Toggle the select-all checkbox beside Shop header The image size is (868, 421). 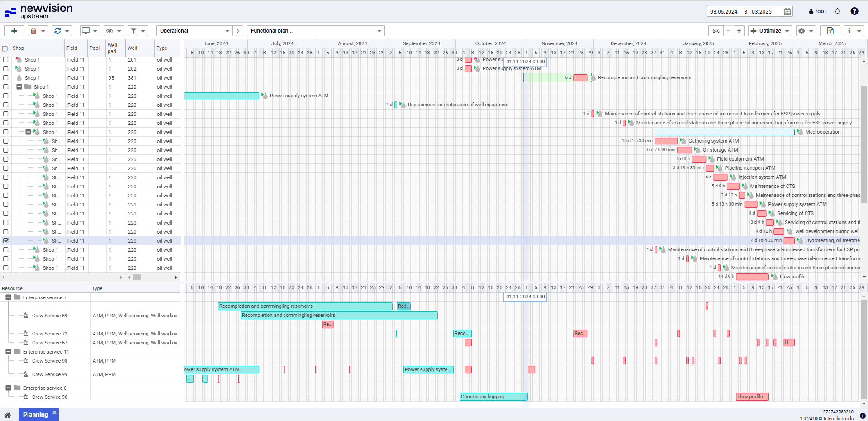(5, 48)
